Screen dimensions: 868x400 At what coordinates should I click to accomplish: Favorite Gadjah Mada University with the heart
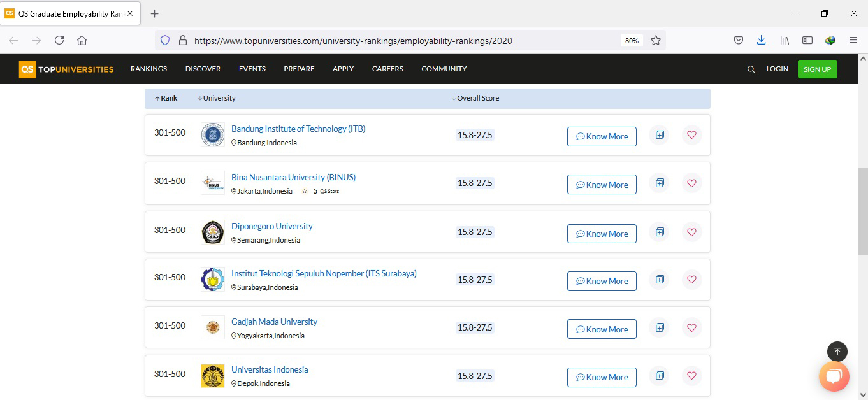[692, 327]
